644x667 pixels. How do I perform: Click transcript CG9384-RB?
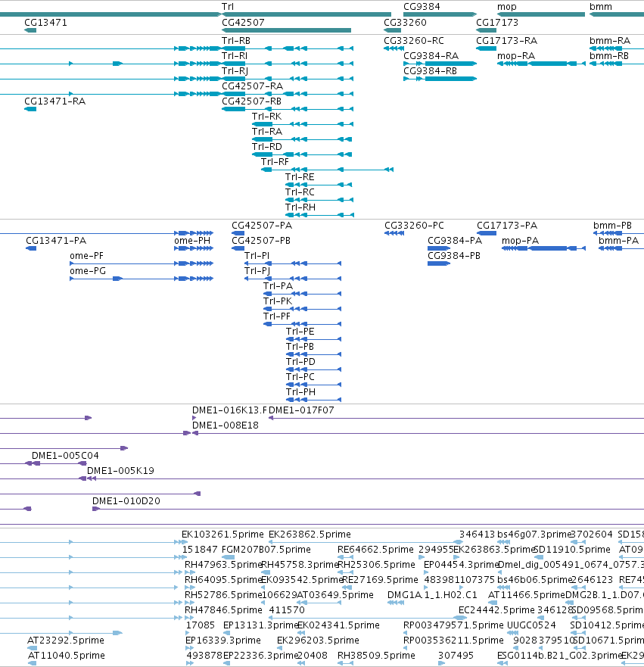point(430,71)
